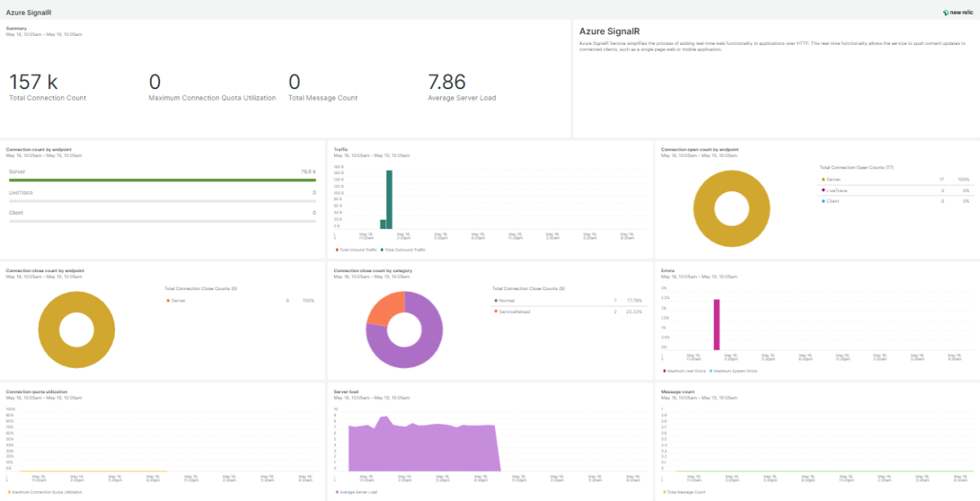Screen dimensions: 980x501
Task: Click the 7.86 Average Server Load value
Action: 447,82
